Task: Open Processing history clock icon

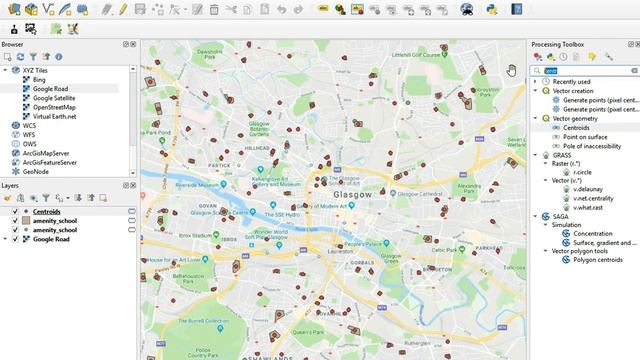Action: click(x=563, y=57)
